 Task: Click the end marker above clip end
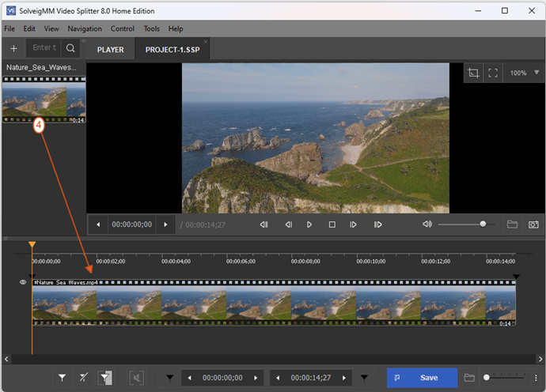pyautogui.click(x=516, y=277)
